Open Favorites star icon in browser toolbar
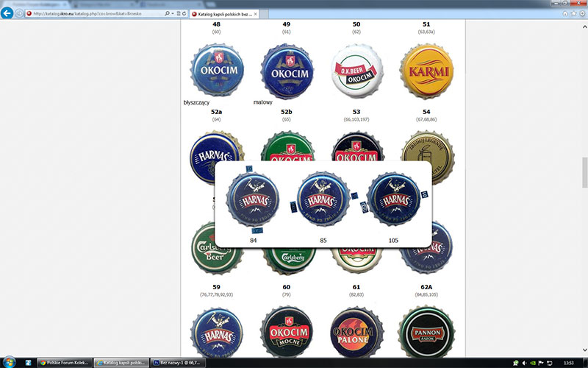588x368 pixels. 573,14
